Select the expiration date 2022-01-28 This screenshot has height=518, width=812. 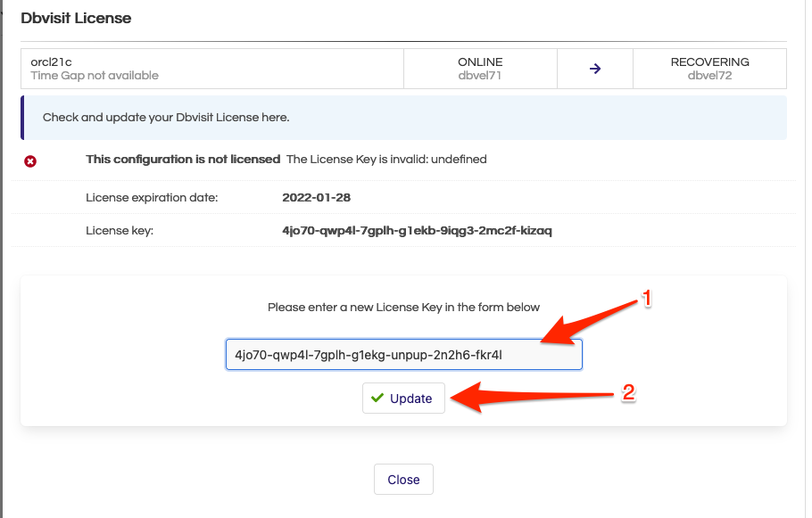tap(317, 198)
